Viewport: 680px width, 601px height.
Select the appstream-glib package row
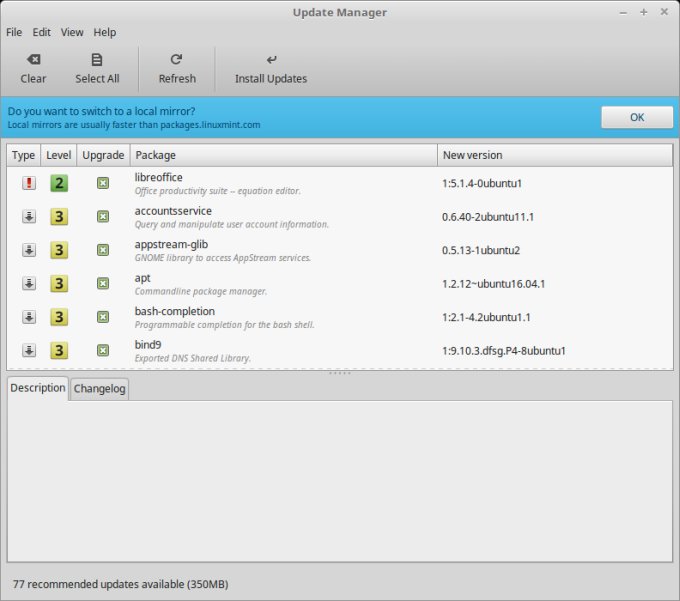[280, 250]
